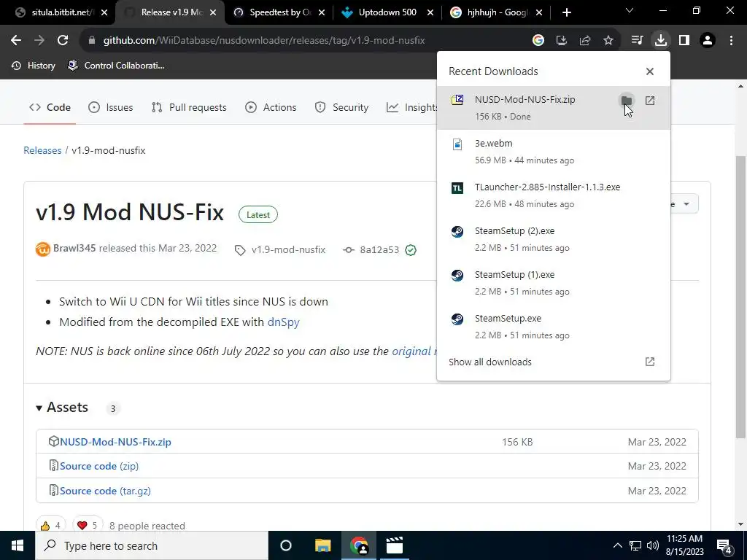Click Show all downloads

click(553, 362)
